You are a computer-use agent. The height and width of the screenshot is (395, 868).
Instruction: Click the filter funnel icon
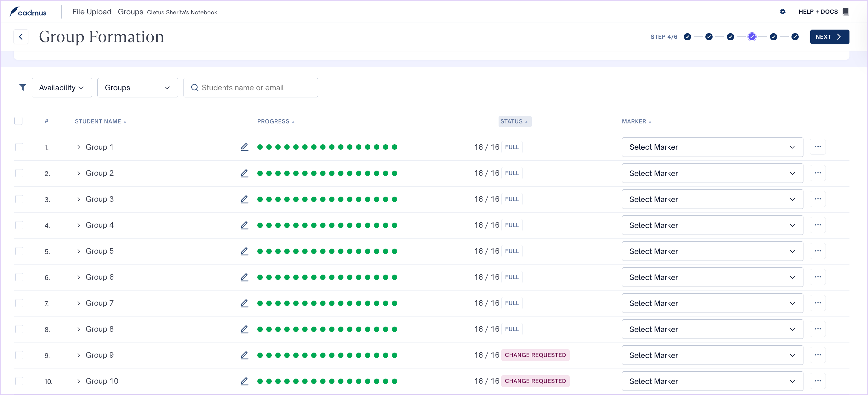23,88
